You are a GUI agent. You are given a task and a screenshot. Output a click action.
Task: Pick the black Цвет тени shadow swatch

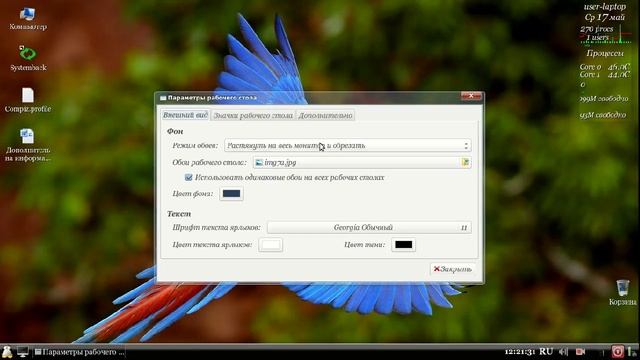pos(403,245)
